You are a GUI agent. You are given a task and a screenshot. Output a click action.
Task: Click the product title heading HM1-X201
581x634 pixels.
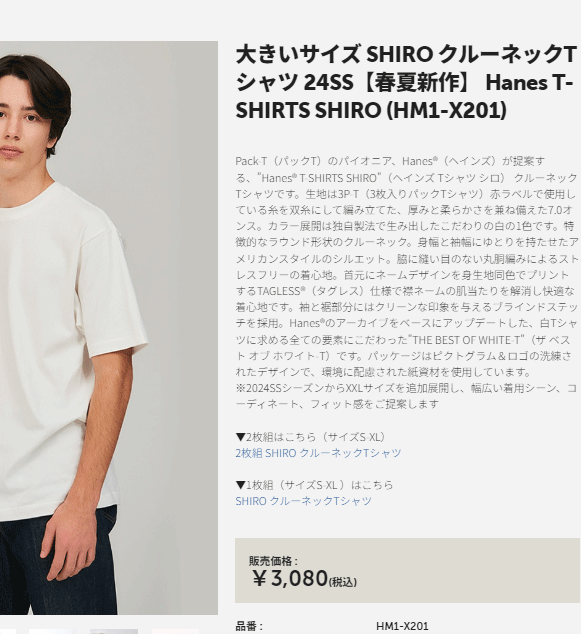(x=406, y=82)
